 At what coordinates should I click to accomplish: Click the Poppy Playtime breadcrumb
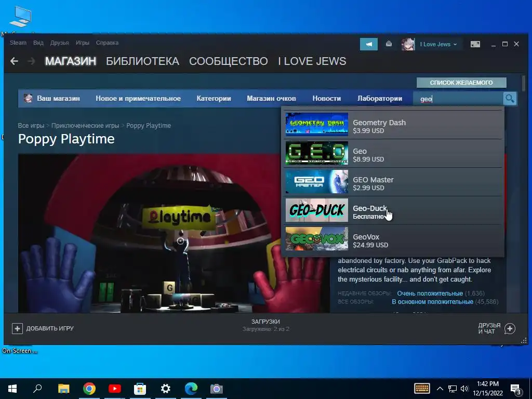click(149, 126)
